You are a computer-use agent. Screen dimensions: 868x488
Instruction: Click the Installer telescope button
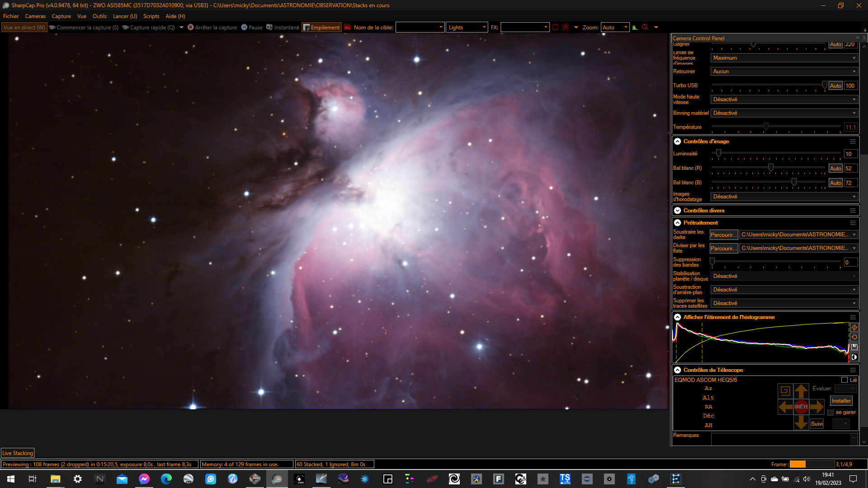pyautogui.click(x=841, y=401)
